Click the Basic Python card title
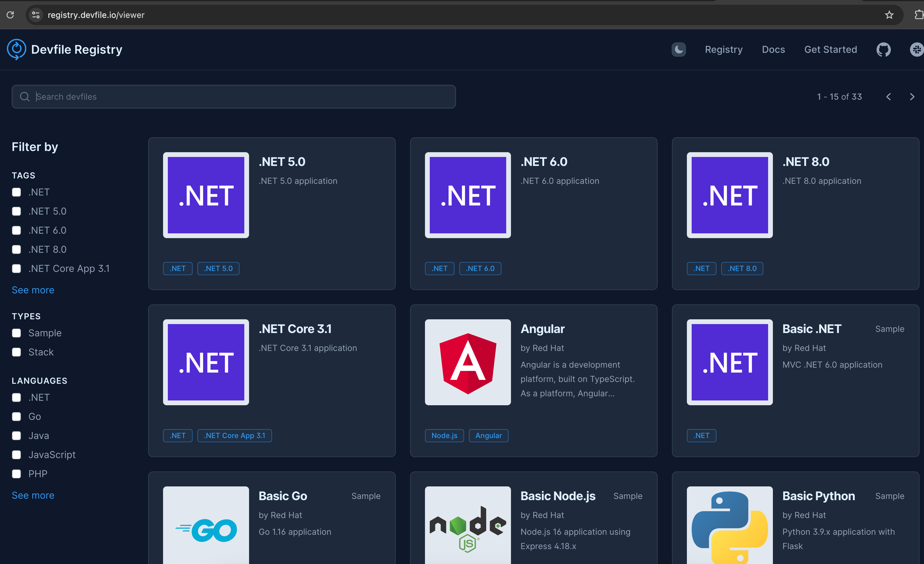Image resolution: width=924 pixels, height=564 pixels. [x=819, y=496]
